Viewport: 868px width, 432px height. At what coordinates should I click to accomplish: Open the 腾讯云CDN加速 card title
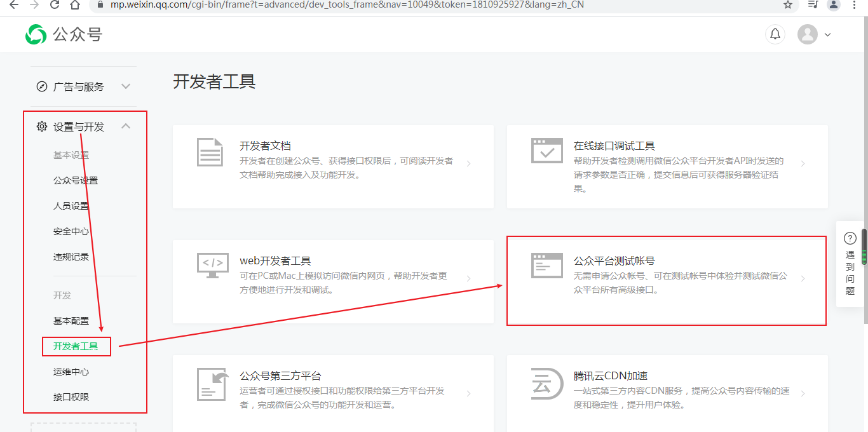[x=611, y=375]
